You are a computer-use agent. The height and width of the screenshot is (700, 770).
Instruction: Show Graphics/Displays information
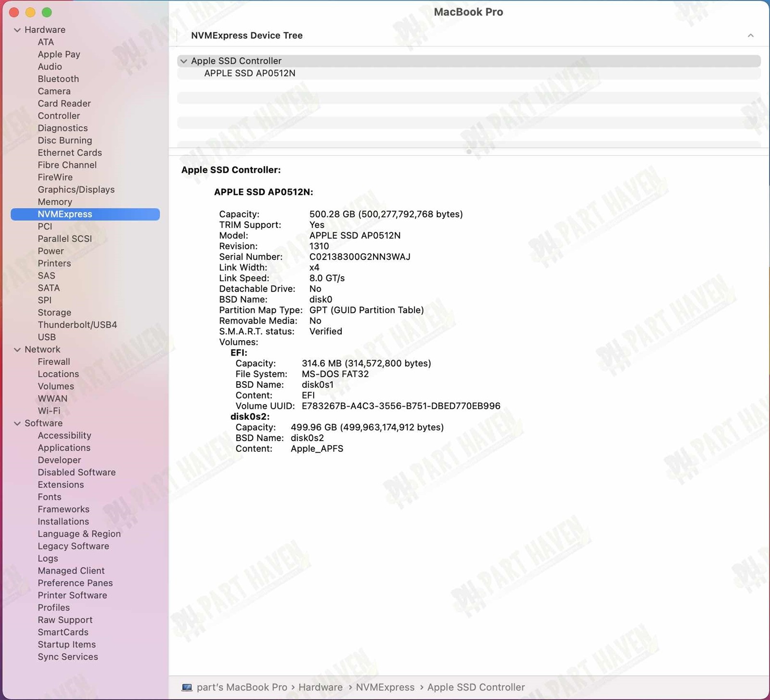[x=76, y=190]
